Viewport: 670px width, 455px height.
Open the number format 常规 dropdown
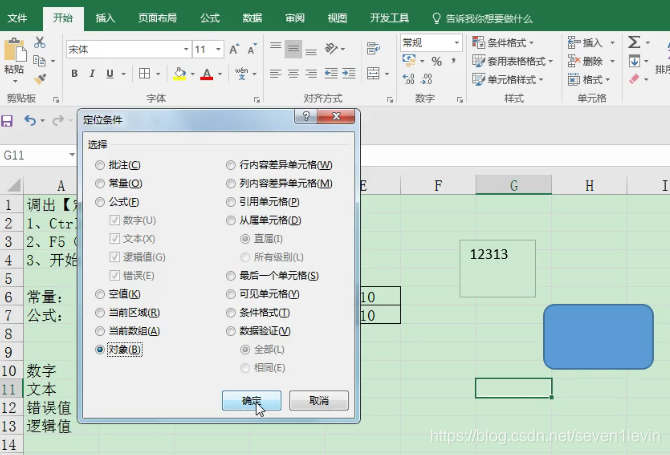click(456, 43)
